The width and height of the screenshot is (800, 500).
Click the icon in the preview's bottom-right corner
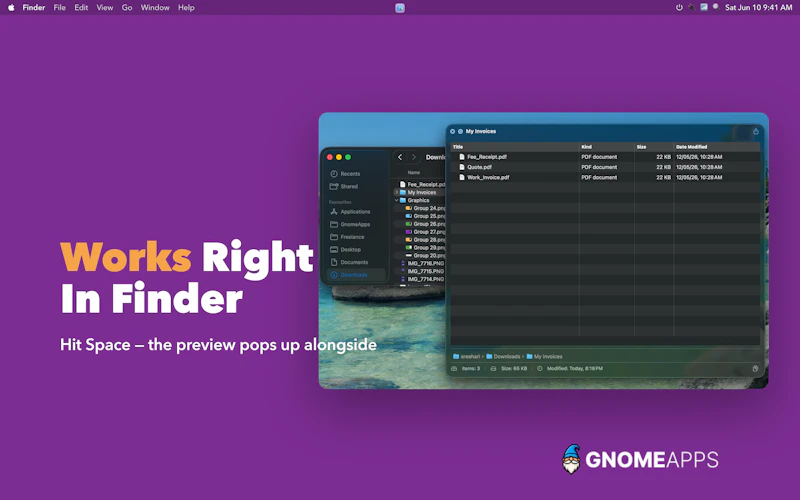(755, 368)
